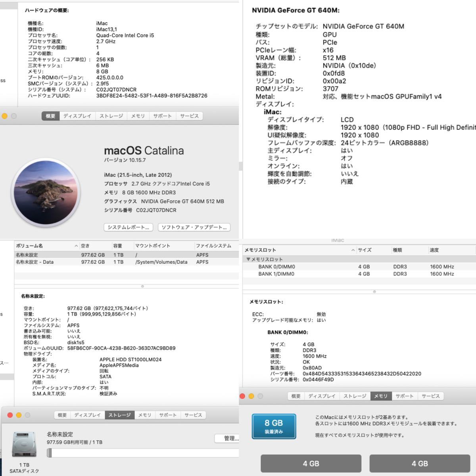Click the volume UUID 58FB6C0F-90CA-4238-B620-363D7AC9BD89
Screen dimensions: 476x476
(x=121, y=348)
